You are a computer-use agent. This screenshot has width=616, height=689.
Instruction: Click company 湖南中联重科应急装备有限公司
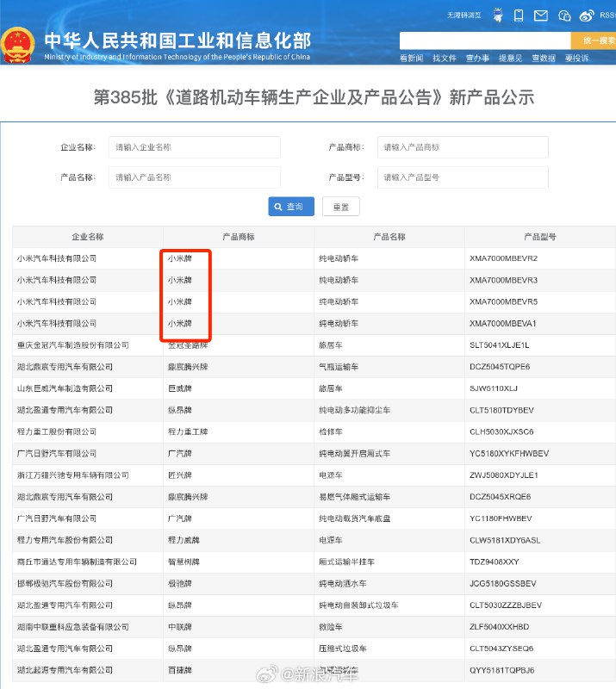point(73,627)
